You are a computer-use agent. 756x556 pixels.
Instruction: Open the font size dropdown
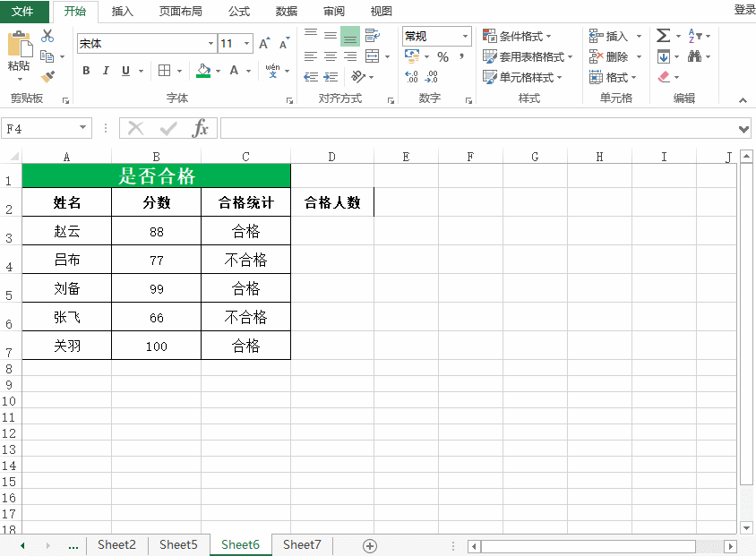246,42
